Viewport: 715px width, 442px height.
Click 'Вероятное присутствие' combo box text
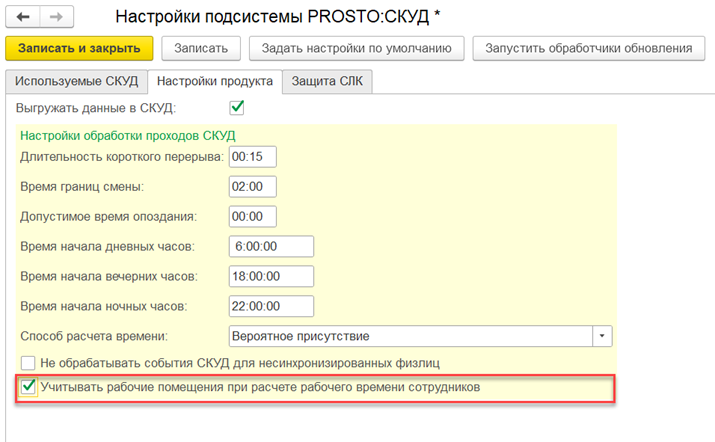410,336
